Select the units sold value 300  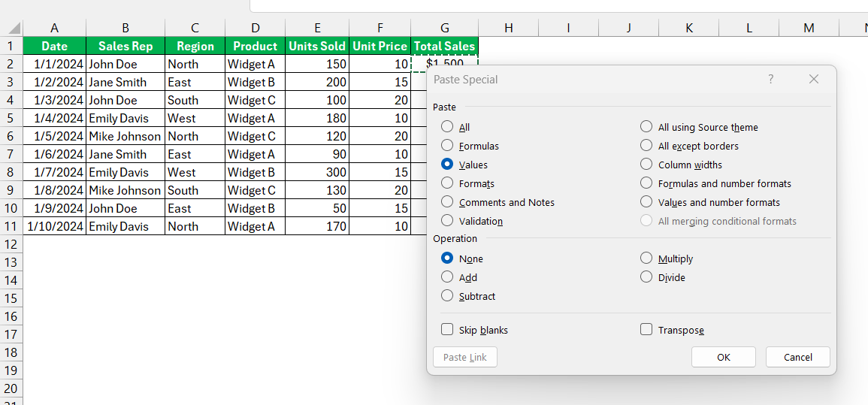coord(317,172)
